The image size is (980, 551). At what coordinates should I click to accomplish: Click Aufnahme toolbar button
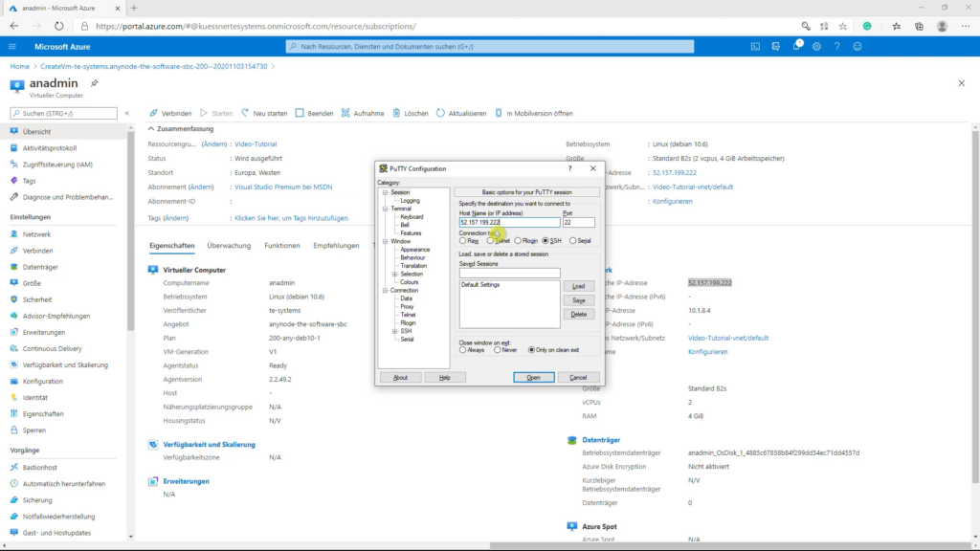coord(363,113)
